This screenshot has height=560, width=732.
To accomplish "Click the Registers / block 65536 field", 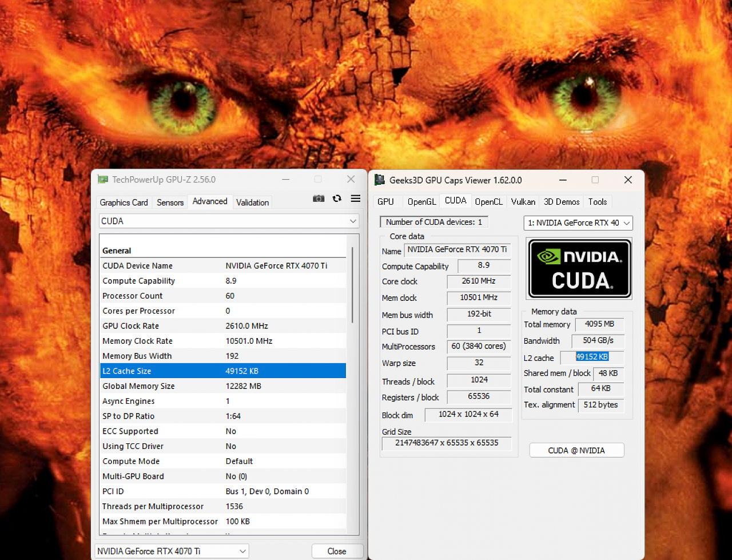I will [479, 396].
